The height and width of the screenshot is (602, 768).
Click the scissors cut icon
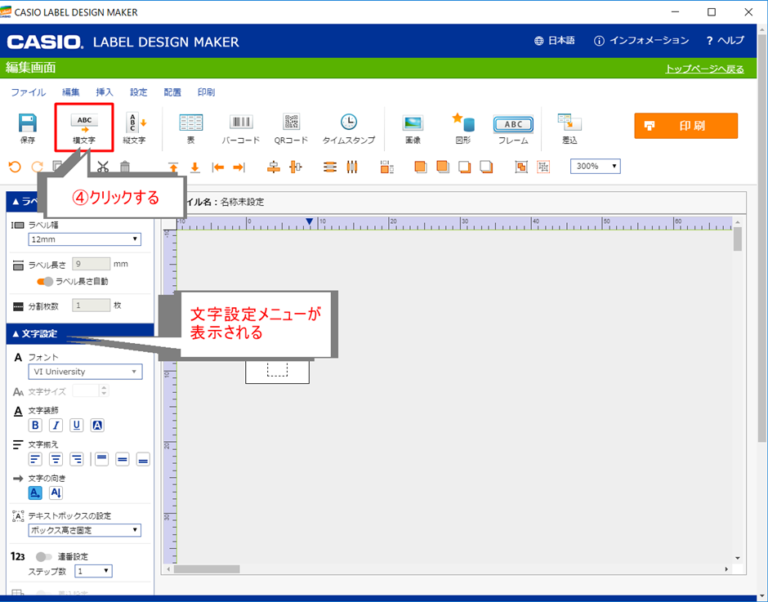pos(103,167)
